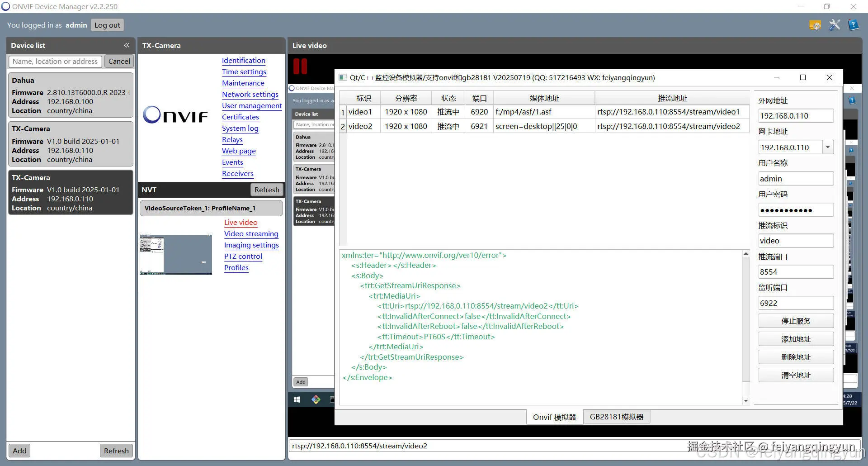Viewport: 868px width, 466px height.
Task: Open User management
Action: 252,106
